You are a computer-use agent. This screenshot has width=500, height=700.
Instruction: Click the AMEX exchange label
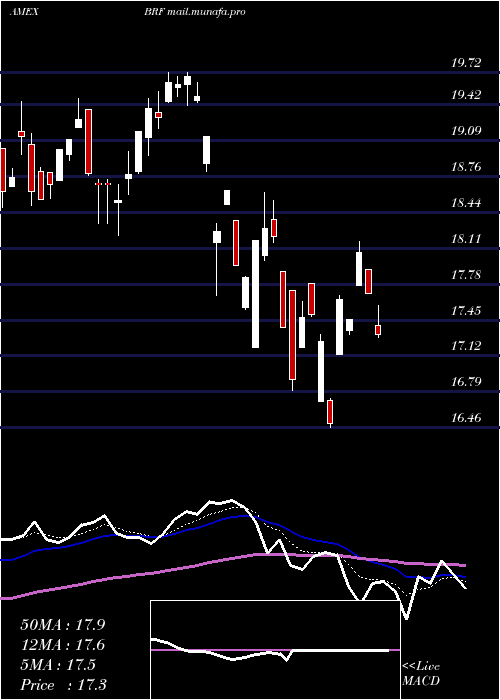click(24, 12)
